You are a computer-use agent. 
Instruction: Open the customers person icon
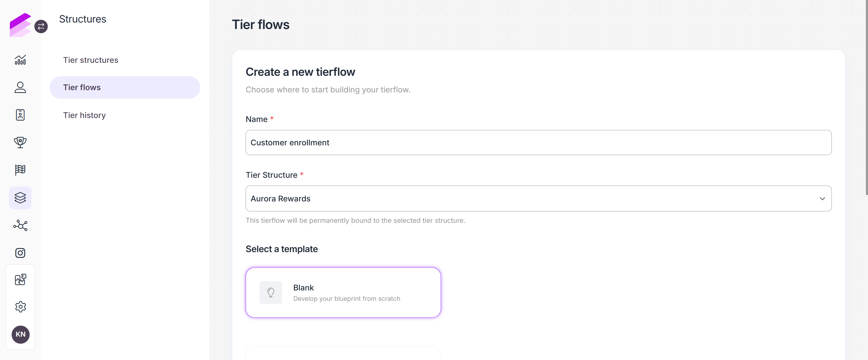[x=20, y=87]
